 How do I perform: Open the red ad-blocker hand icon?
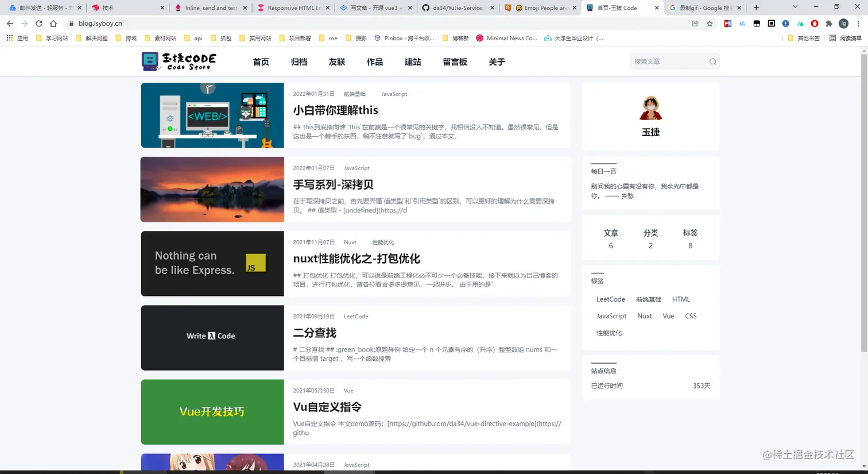click(815, 24)
